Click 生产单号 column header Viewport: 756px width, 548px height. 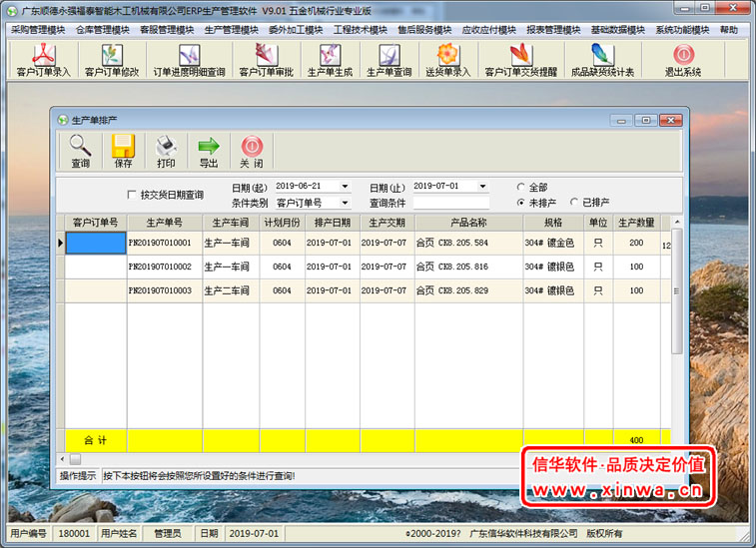(x=165, y=223)
